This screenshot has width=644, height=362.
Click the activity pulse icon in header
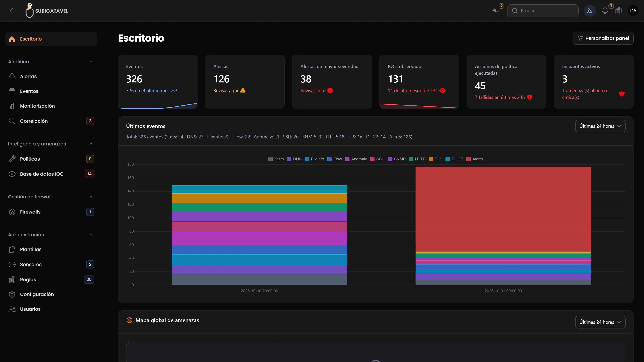[x=495, y=11]
